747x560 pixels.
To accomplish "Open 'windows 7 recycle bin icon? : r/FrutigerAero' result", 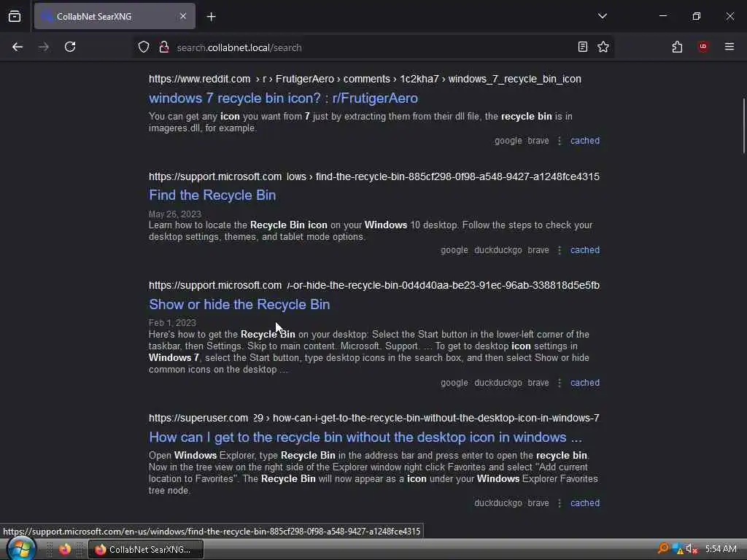I will coord(284,98).
